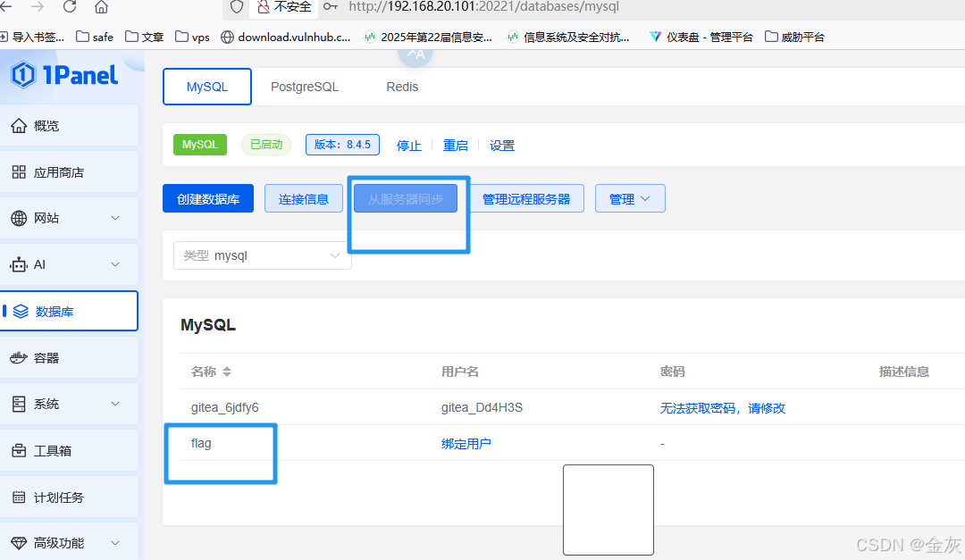Click the browser address bar URL
The width and height of the screenshot is (965, 560).
coord(483,7)
